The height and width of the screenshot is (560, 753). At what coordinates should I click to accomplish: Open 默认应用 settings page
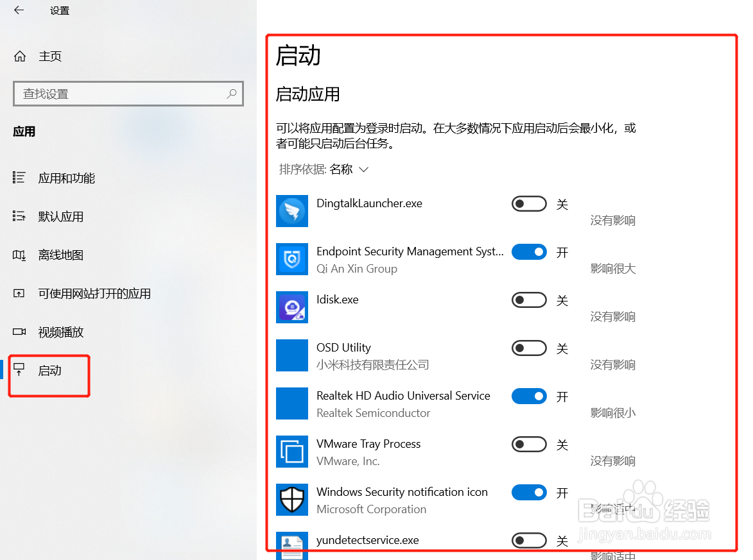(x=61, y=216)
